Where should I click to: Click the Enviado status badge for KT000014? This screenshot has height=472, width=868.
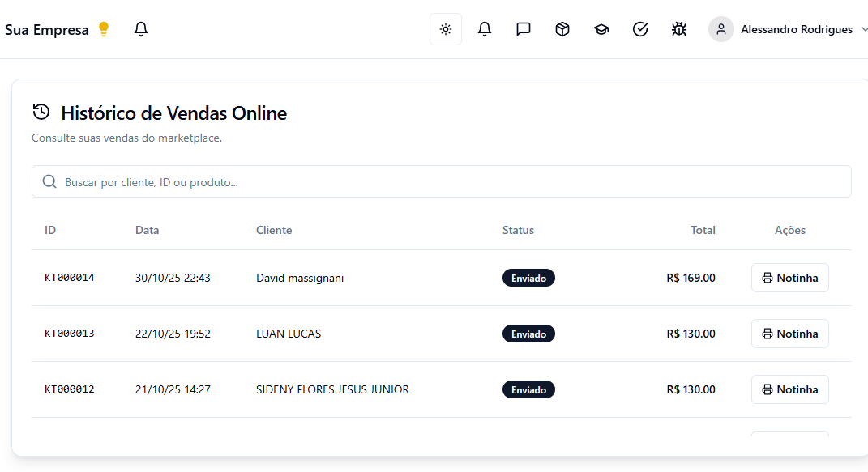tap(528, 277)
